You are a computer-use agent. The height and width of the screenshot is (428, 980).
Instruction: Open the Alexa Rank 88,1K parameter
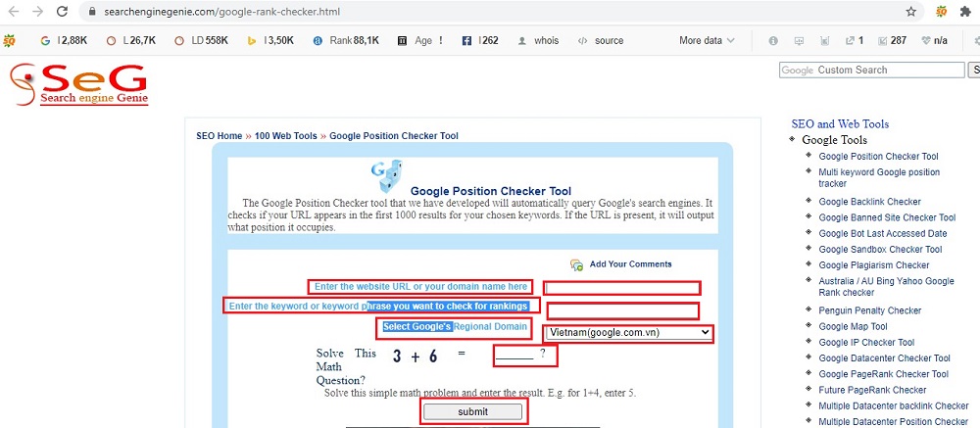click(346, 40)
